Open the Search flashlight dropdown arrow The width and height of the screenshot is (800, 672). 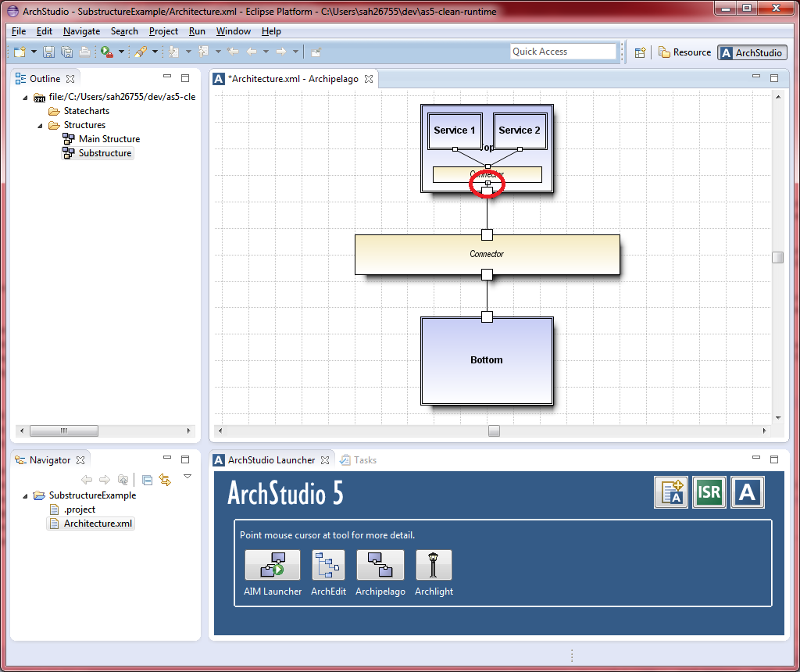point(155,52)
